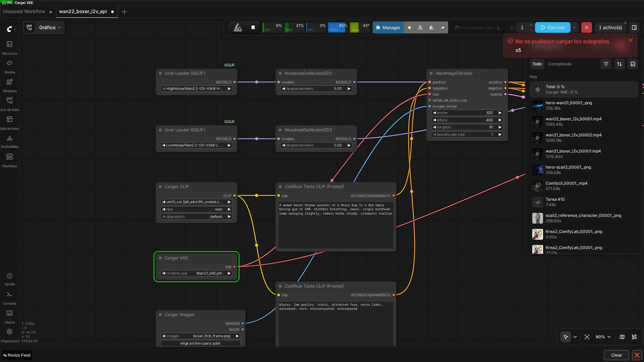Click the Clear button
This screenshot has width=644, height=362.
(x=616, y=355)
